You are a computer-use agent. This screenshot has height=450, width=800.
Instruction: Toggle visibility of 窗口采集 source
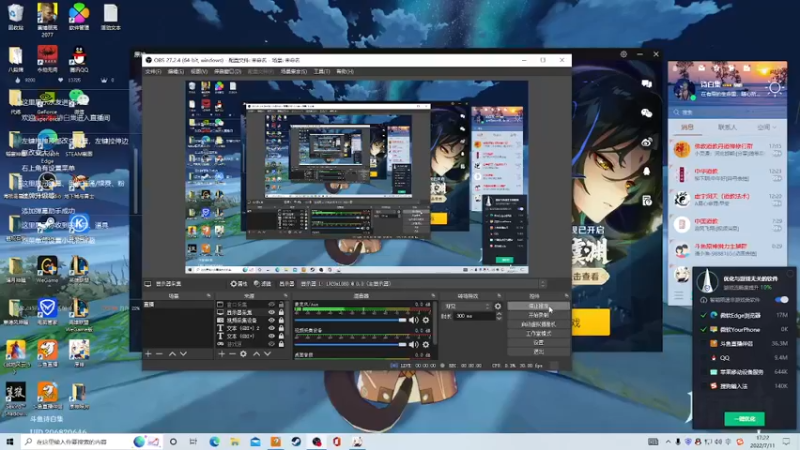(271, 304)
